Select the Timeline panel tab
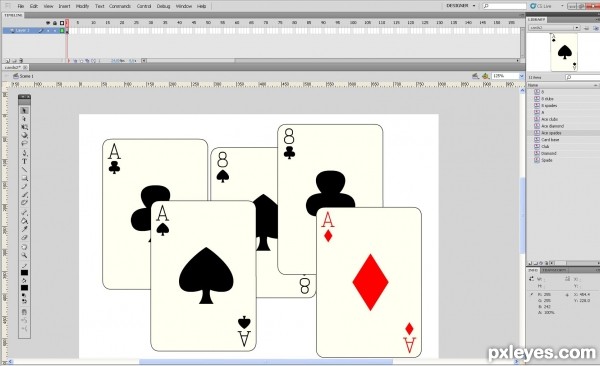 (13, 15)
